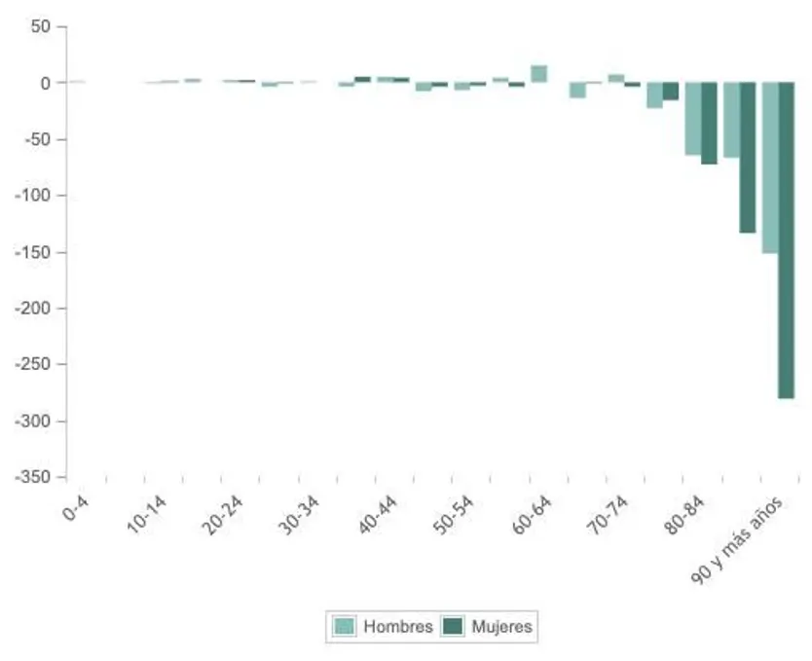Select the positive Hombres bar at 60-64
The image size is (812, 661).
pyautogui.click(x=539, y=74)
